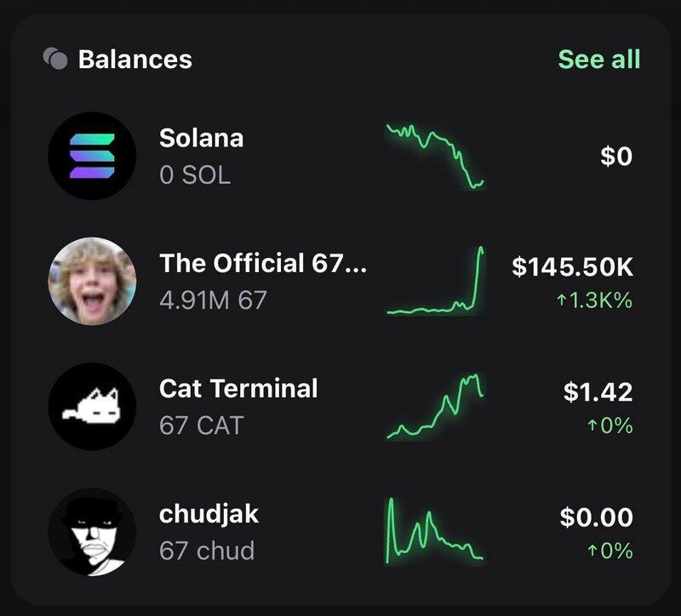Select the chudjak token name
681x616 pixels.
(209, 514)
